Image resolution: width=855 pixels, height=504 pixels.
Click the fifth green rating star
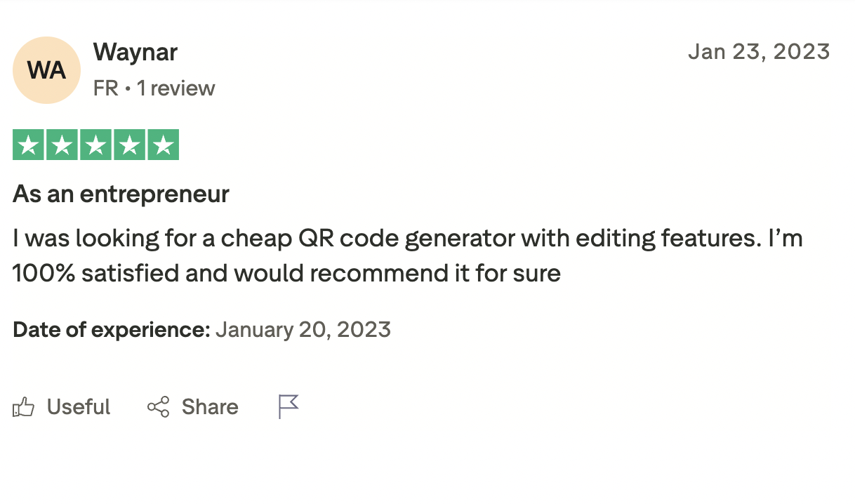point(164,145)
